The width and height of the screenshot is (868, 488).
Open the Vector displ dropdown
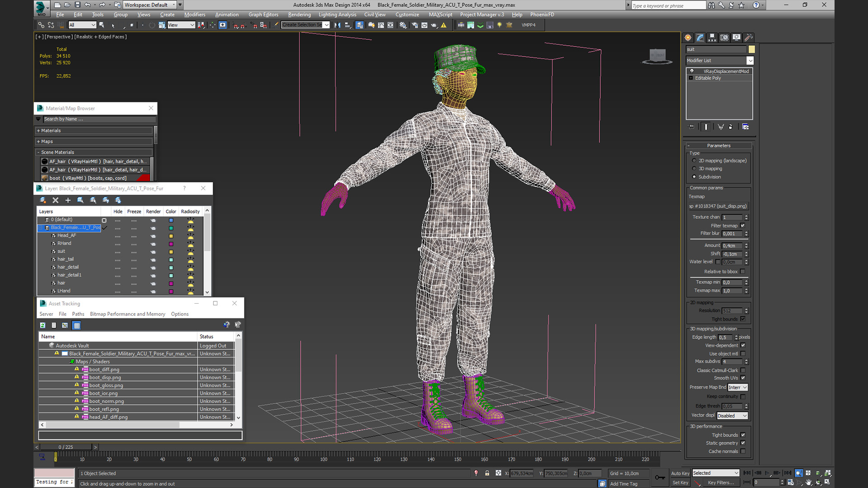point(732,416)
